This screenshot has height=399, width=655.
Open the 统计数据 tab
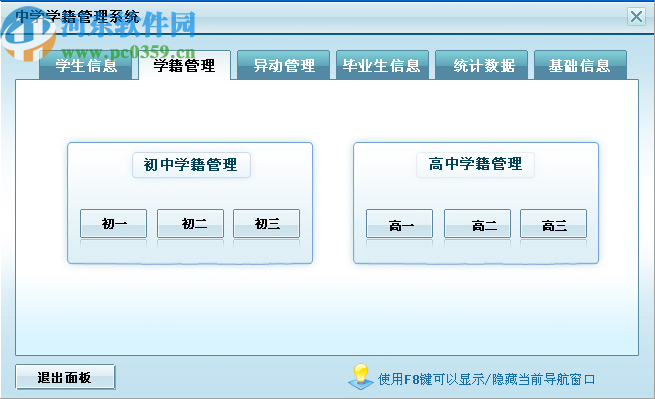pyautogui.click(x=481, y=65)
